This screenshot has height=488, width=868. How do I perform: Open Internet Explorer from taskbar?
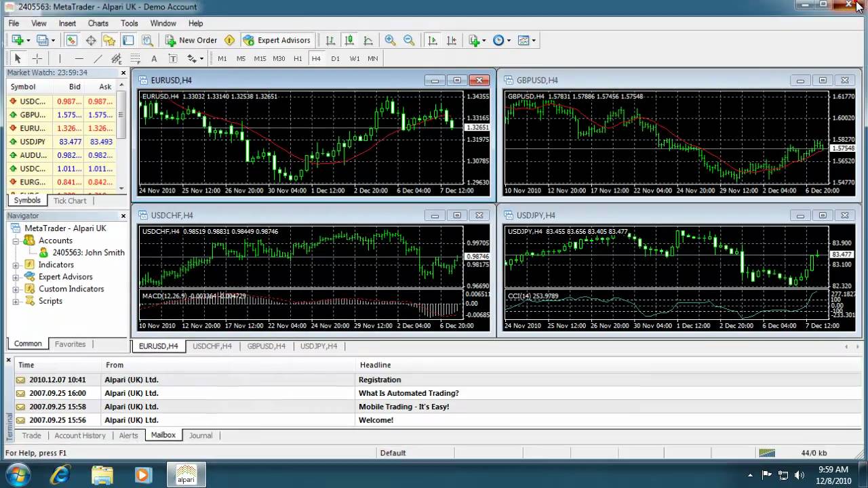click(60, 475)
